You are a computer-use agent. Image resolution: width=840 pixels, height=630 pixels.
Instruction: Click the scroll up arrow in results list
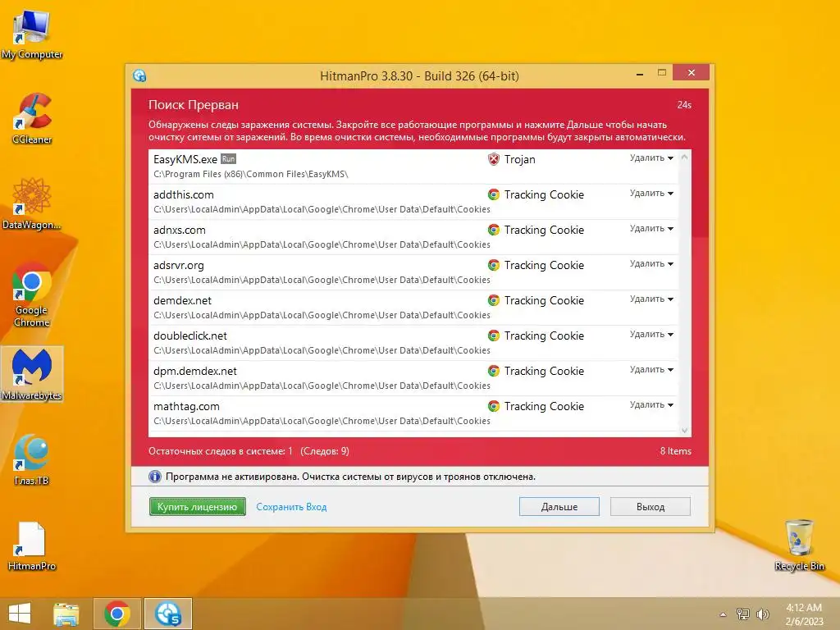pyautogui.click(x=684, y=157)
